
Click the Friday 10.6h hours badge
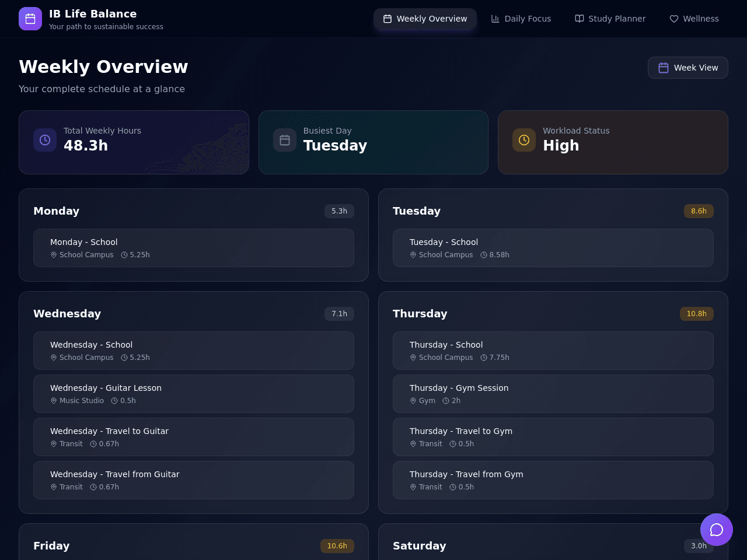tap(337, 546)
